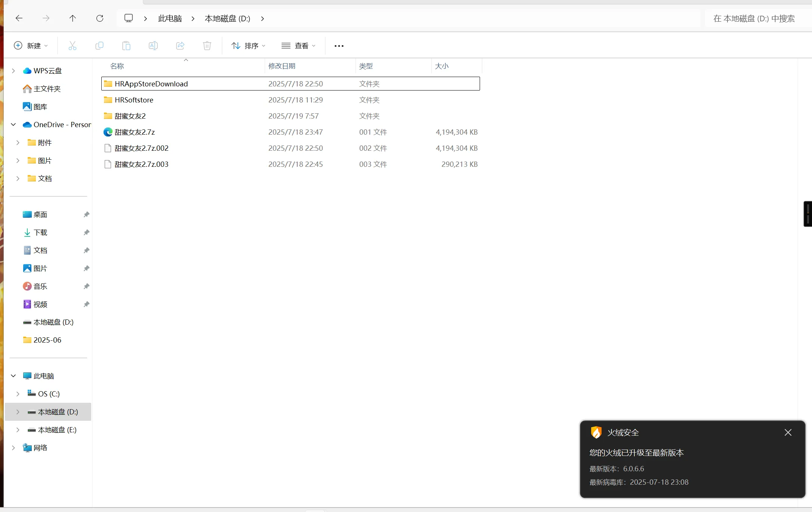Click the folder icon of HRSoftstore
The width and height of the screenshot is (812, 512).
point(108,99)
